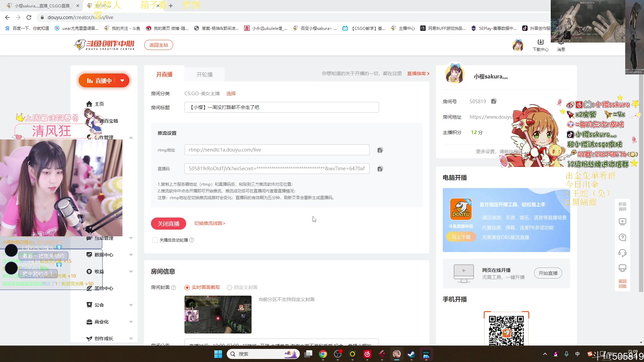Click the rtmp地址 input field

277,150
